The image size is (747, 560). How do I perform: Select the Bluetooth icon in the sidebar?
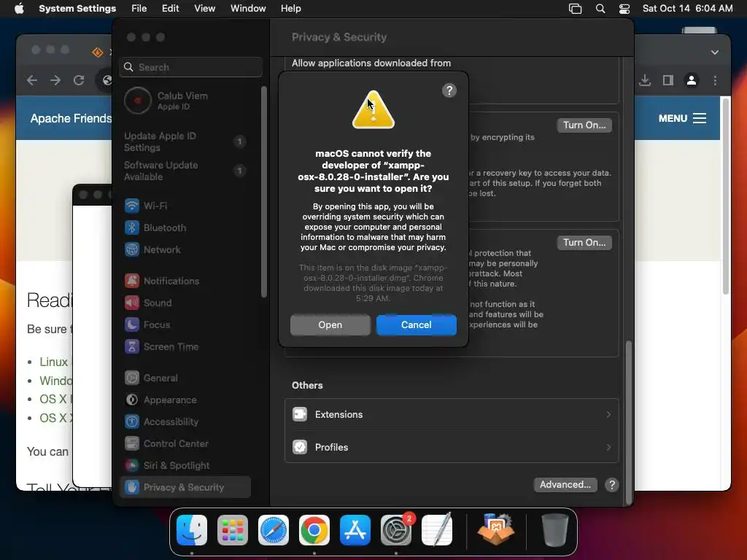132,227
